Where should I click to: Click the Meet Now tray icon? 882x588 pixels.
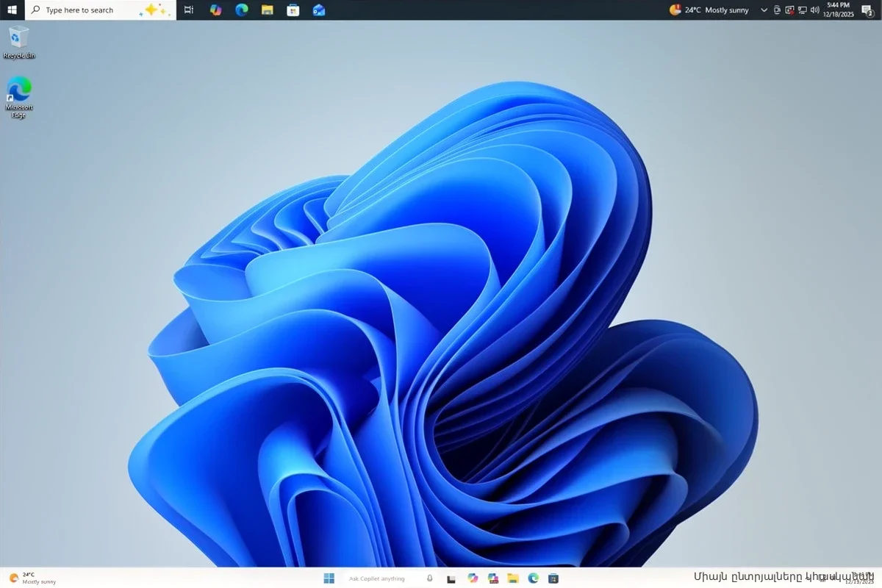[x=777, y=10]
